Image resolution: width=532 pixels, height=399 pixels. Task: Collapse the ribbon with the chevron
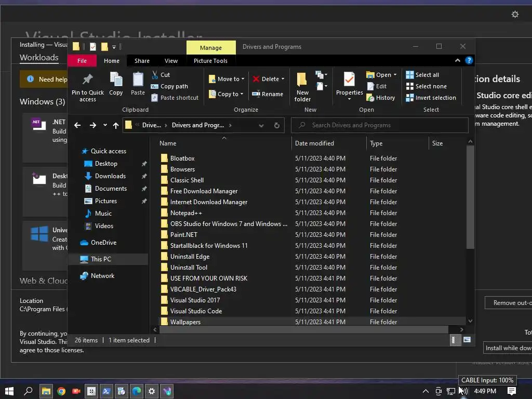pos(457,60)
